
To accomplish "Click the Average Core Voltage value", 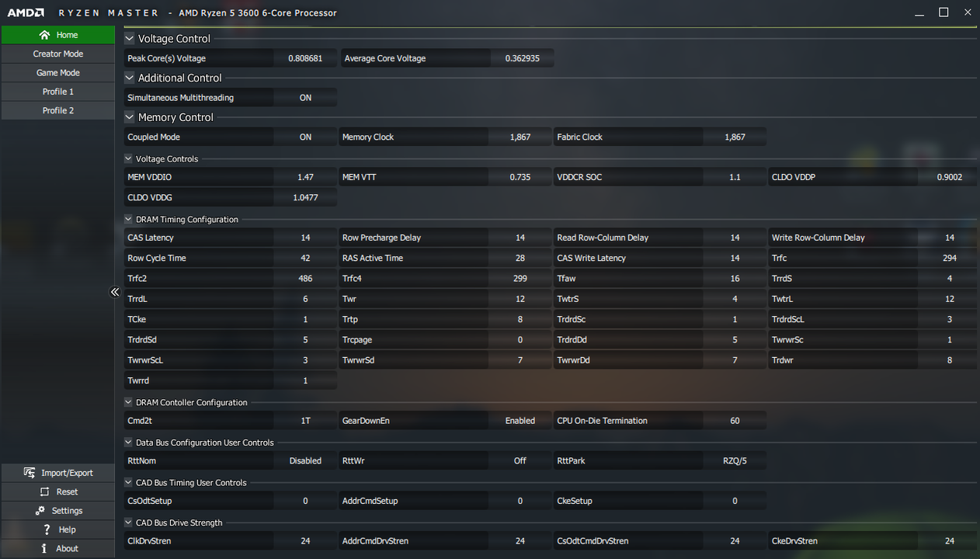I will click(x=523, y=58).
